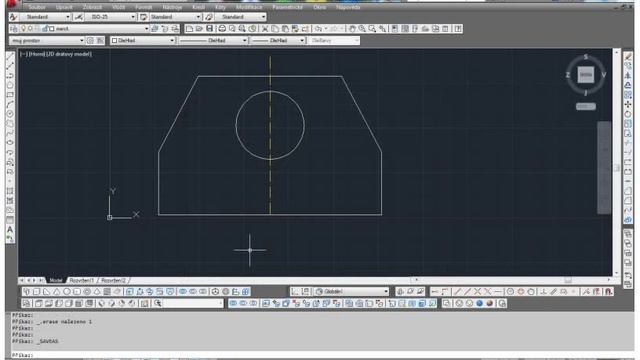The height and width of the screenshot is (360, 640).
Task: Click the multileader style icon
Action: (209, 17)
